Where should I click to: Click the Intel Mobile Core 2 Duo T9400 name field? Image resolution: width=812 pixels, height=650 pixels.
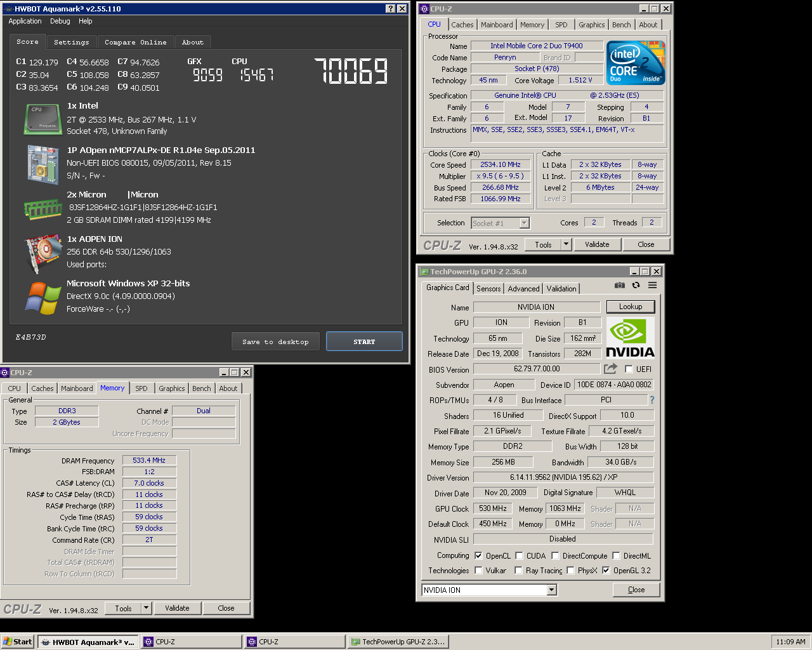(536, 46)
